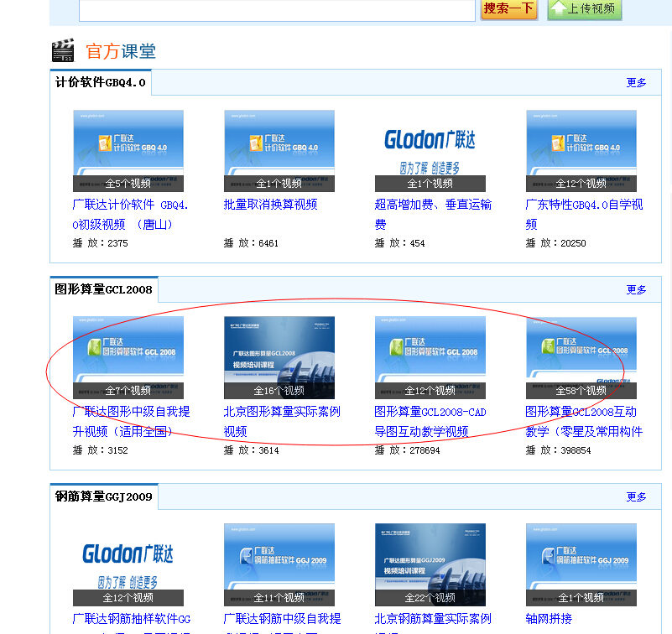Open link 批量取消换算视频

point(270,205)
